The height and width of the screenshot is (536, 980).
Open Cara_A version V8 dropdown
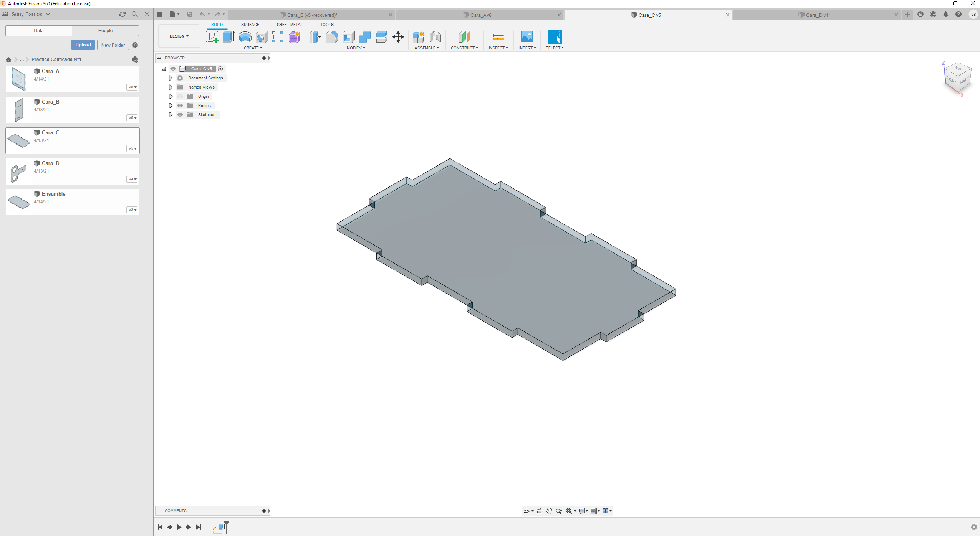[132, 87]
